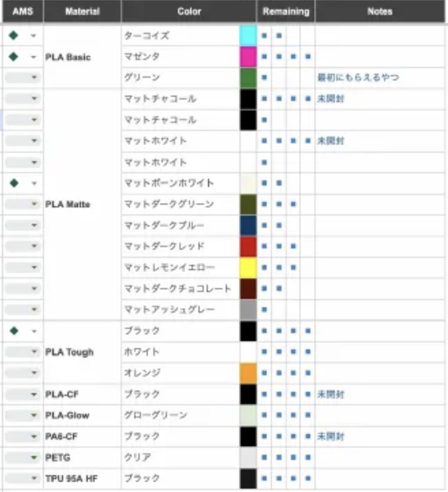
Task: Select the AMS diamond for PLA Tough ブラック
Action: 14,331
